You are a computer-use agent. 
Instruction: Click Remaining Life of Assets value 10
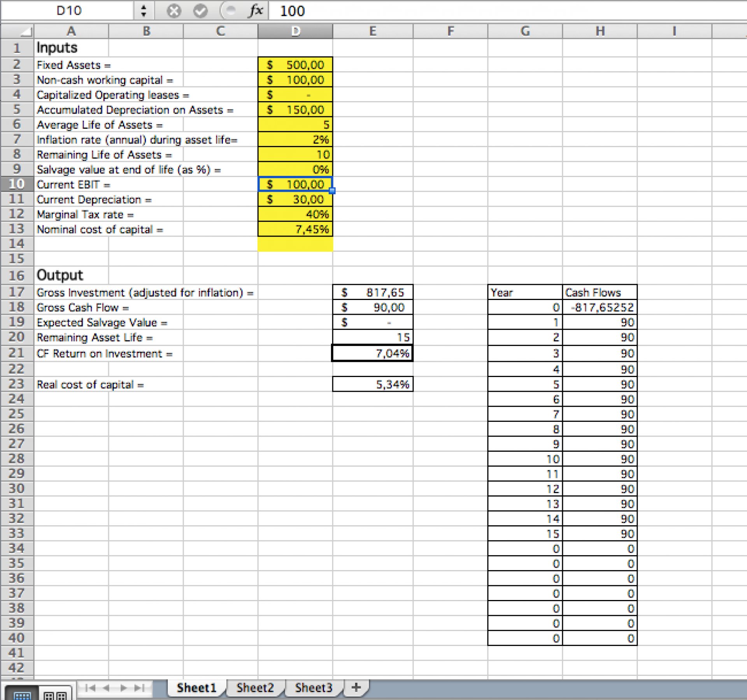tap(295, 154)
